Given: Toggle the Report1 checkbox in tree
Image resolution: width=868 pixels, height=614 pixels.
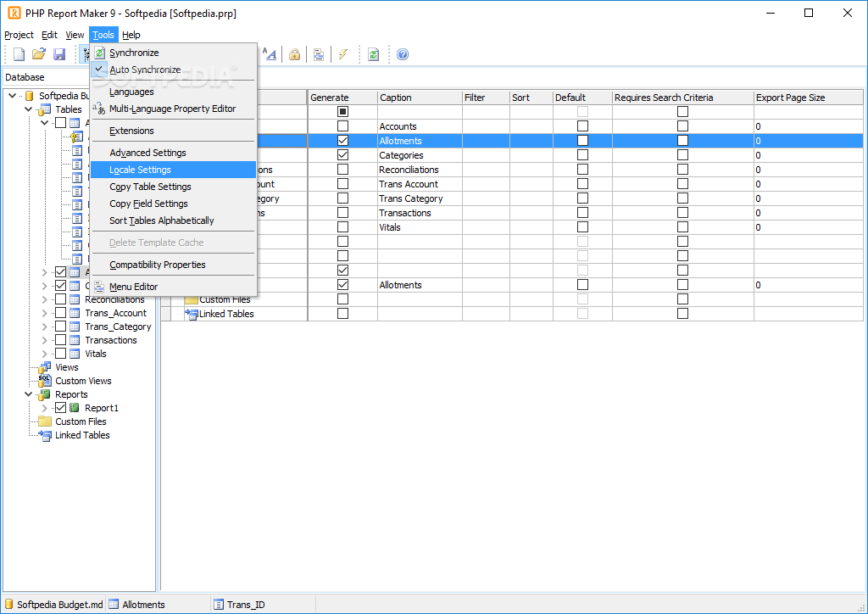Looking at the screenshot, I should click(x=60, y=408).
